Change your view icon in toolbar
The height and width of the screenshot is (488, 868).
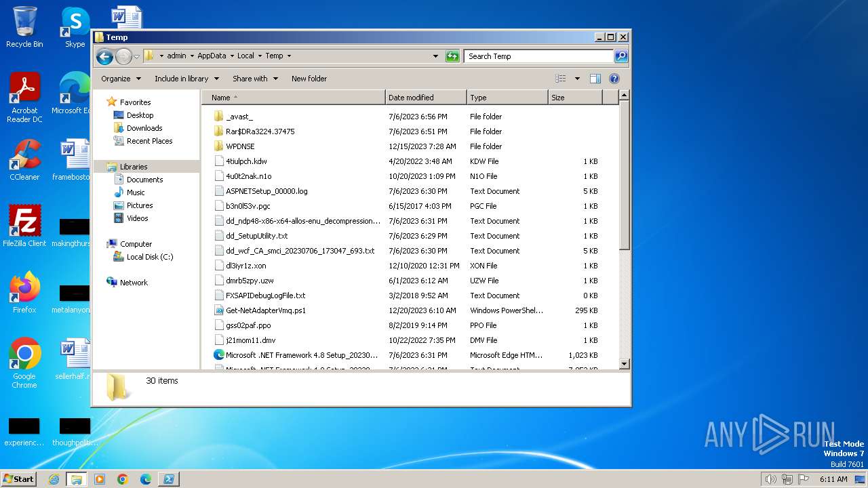[x=561, y=79]
